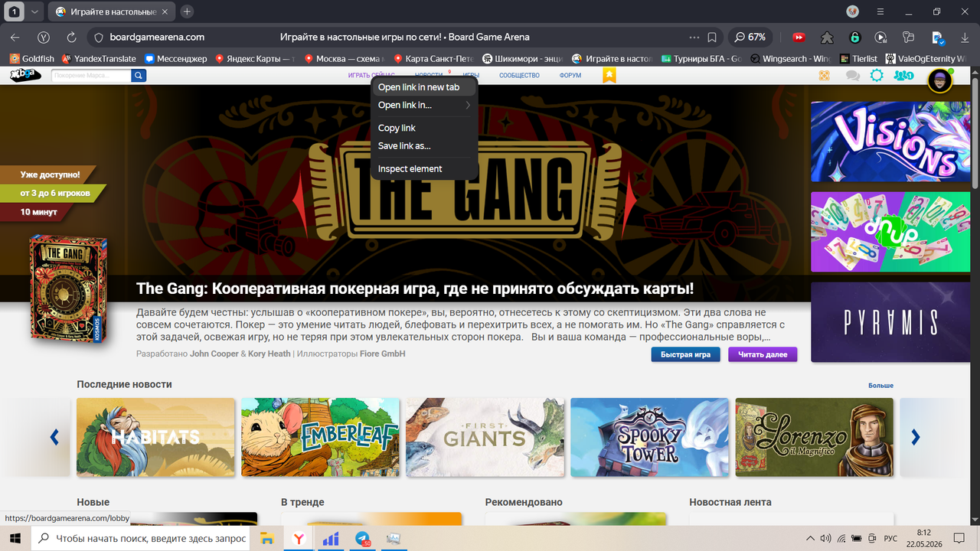
Task: Click the orange four-circle icon in the site header
Action: (x=825, y=76)
